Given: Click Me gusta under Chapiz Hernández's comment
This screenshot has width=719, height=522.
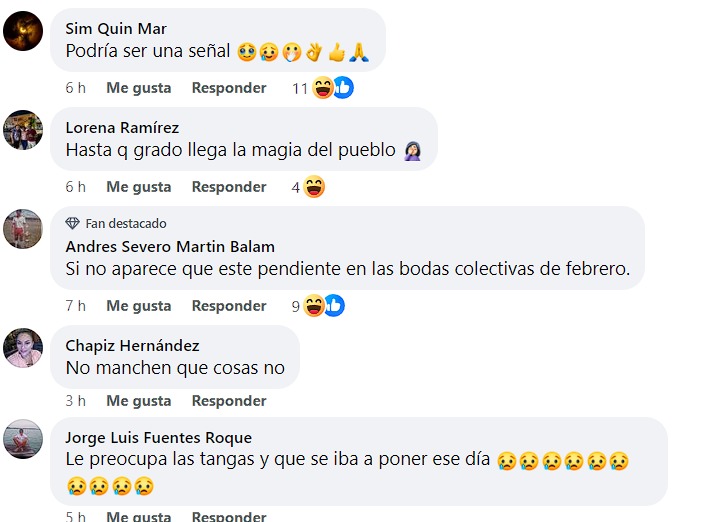Looking at the screenshot, I should (x=139, y=401).
